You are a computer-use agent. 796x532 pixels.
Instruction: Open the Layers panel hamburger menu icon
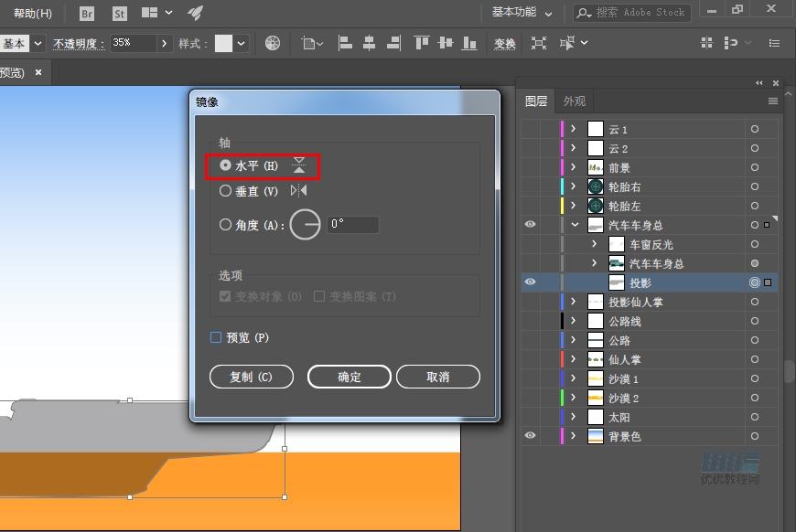(773, 101)
